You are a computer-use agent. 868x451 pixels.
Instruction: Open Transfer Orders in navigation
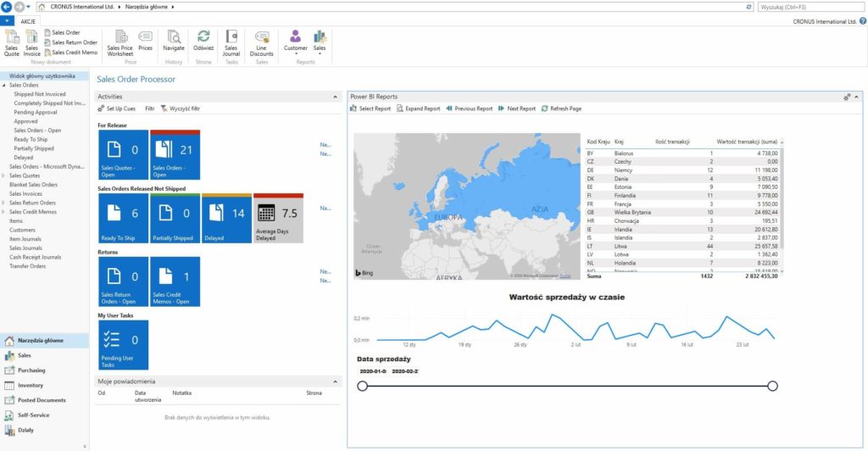tap(27, 266)
